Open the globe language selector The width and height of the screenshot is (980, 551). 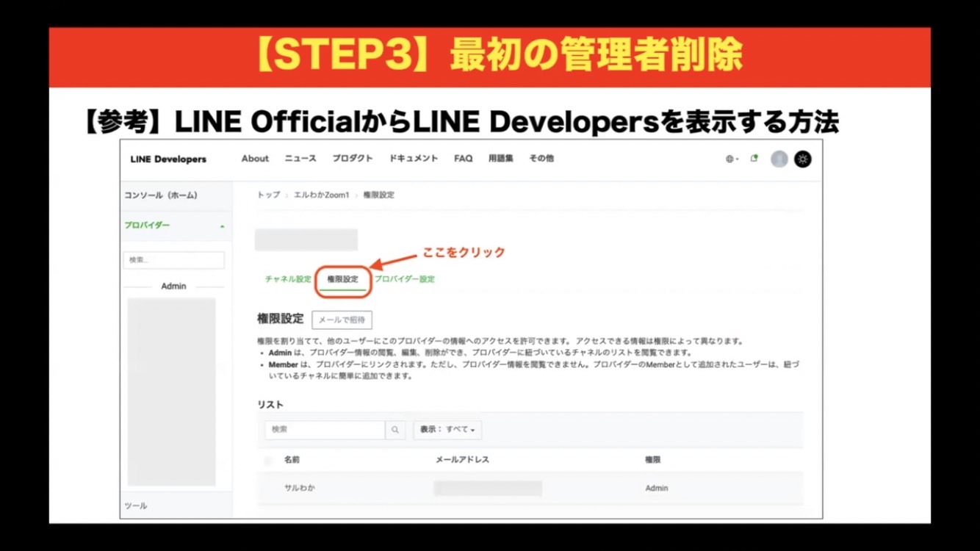point(732,159)
